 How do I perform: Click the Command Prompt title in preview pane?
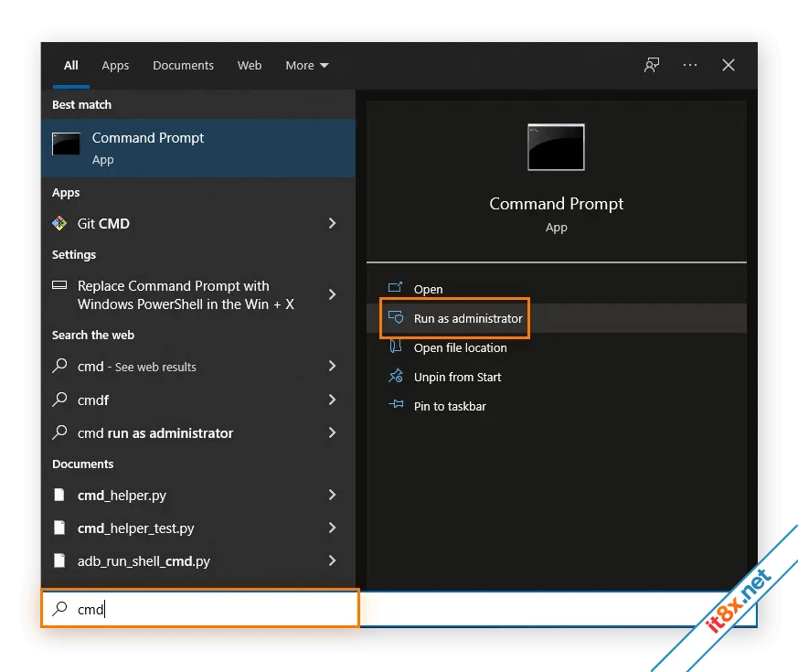[557, 204]
